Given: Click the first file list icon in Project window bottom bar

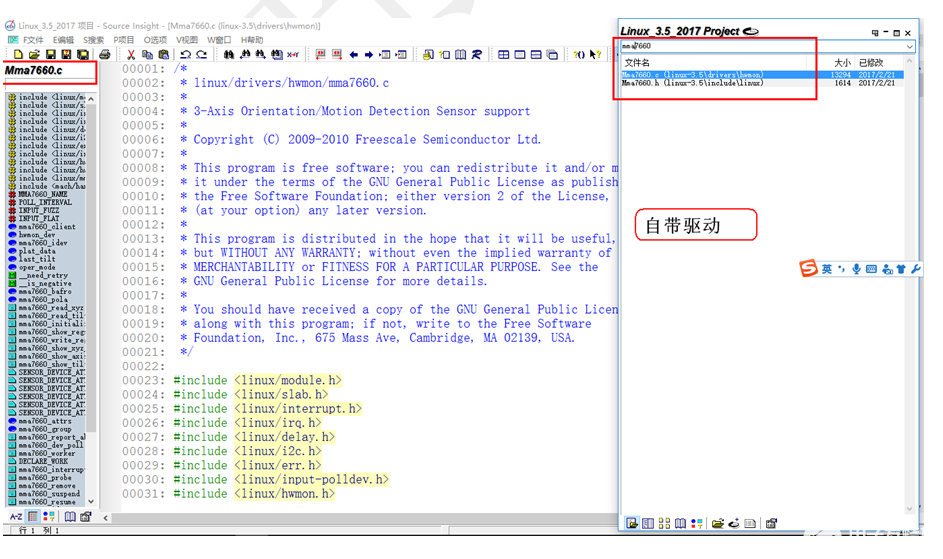Looking at the screenshot, I should coord(631,523).
